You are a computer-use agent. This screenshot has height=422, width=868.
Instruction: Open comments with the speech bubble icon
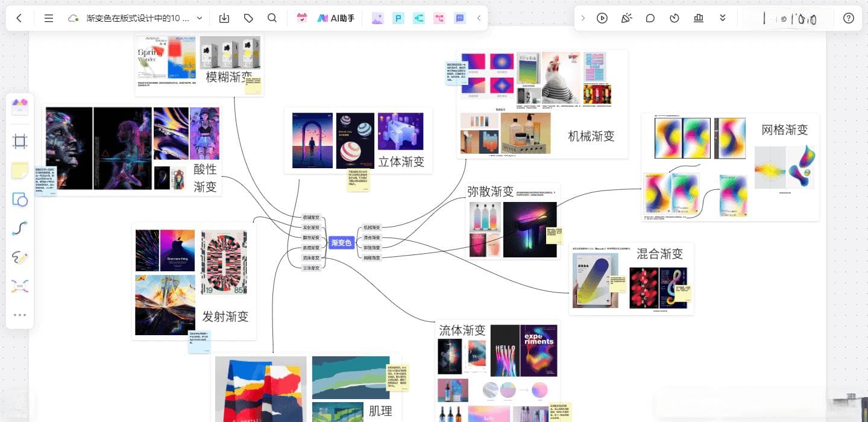coord(650,18)
